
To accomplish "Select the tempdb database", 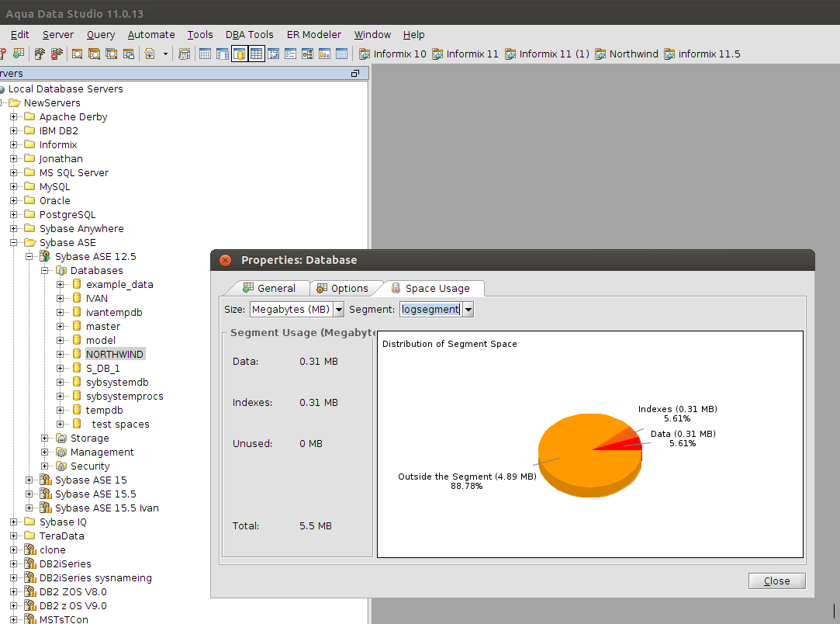I will [x=105, y=410].
